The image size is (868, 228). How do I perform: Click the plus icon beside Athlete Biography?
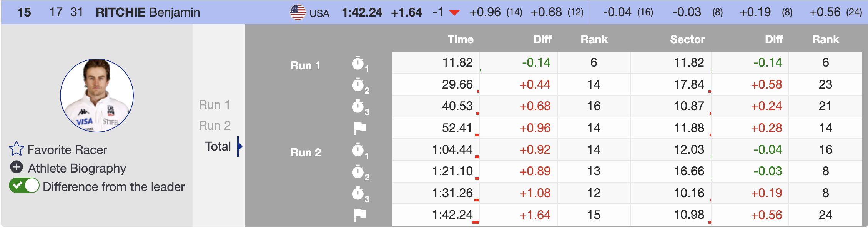16,168
